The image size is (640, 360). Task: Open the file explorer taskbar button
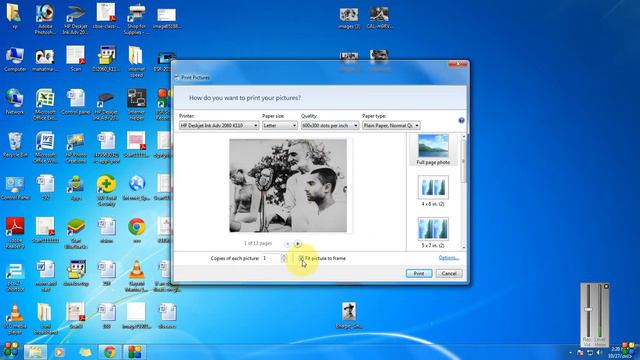point(36,352)
